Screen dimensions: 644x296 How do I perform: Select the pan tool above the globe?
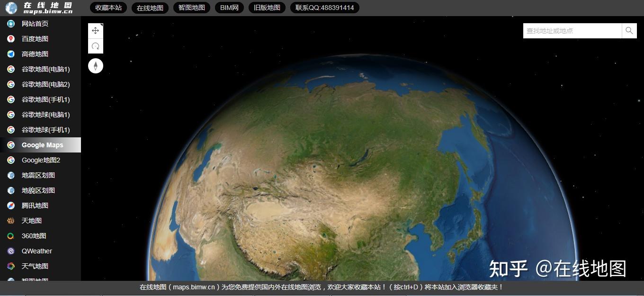[x=95, y=30]
